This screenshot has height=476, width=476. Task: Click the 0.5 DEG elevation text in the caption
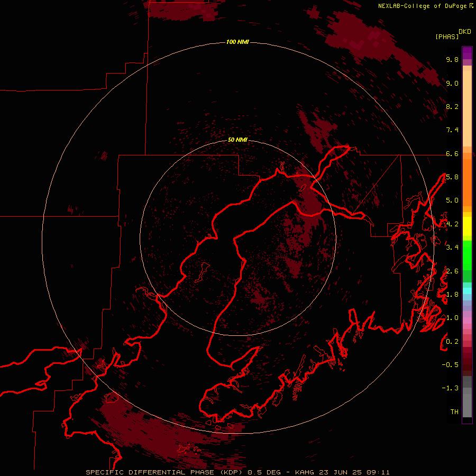click(264, 472)
